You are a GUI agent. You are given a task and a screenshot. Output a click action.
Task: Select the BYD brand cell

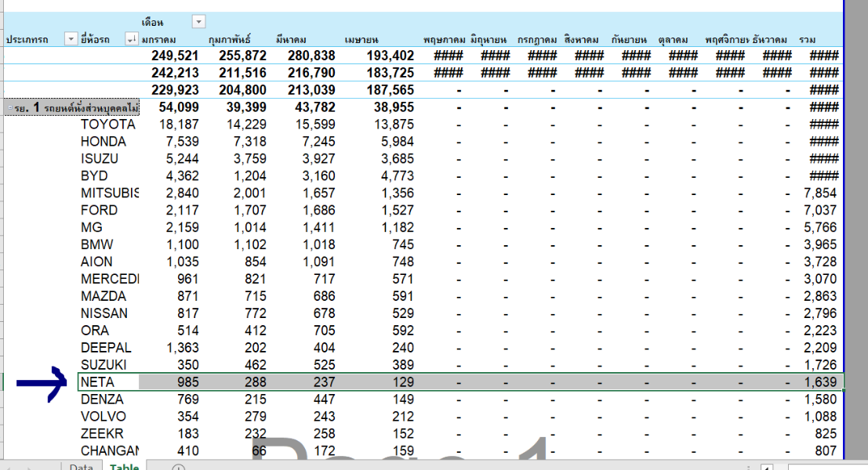pos(94,175)
